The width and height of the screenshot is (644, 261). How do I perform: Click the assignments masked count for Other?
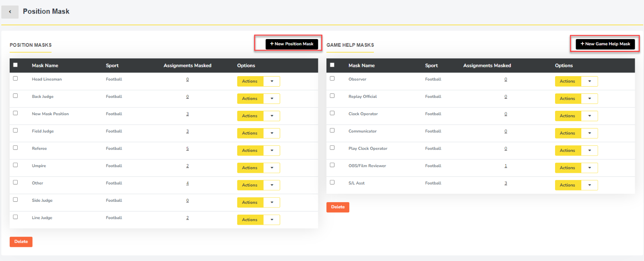click(188, 183)
